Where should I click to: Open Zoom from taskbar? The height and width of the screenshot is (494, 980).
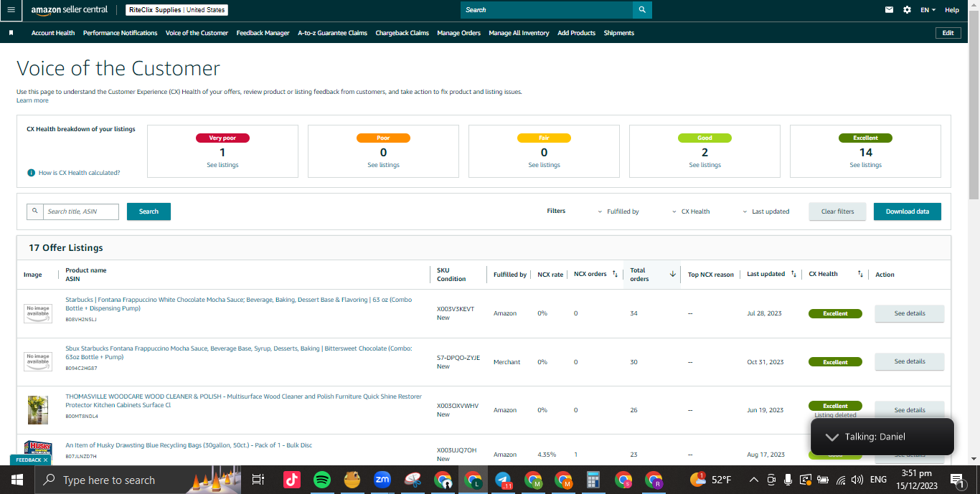(x=382, y=480)
